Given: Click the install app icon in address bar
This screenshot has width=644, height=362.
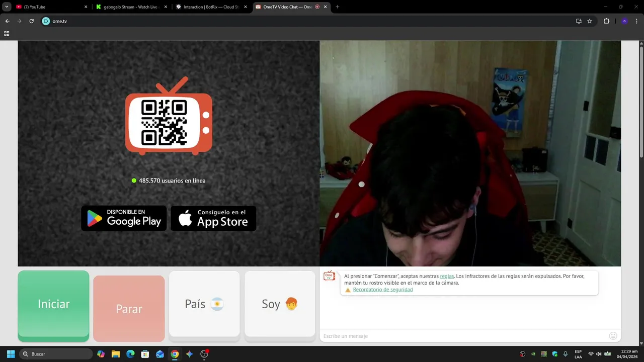Looking at the screenshot, I should [x=579, y=21].
